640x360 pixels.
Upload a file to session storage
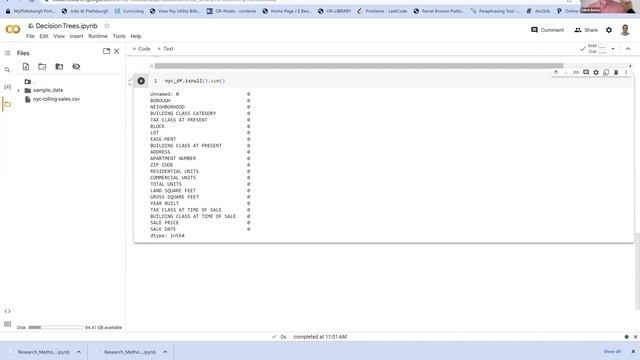[26, 67]
